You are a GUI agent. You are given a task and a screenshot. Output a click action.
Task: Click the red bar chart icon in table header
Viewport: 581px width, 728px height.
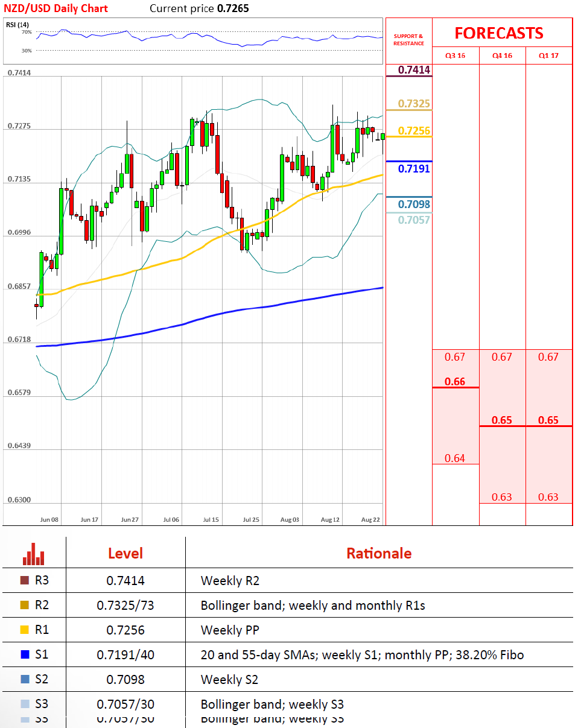34,554
